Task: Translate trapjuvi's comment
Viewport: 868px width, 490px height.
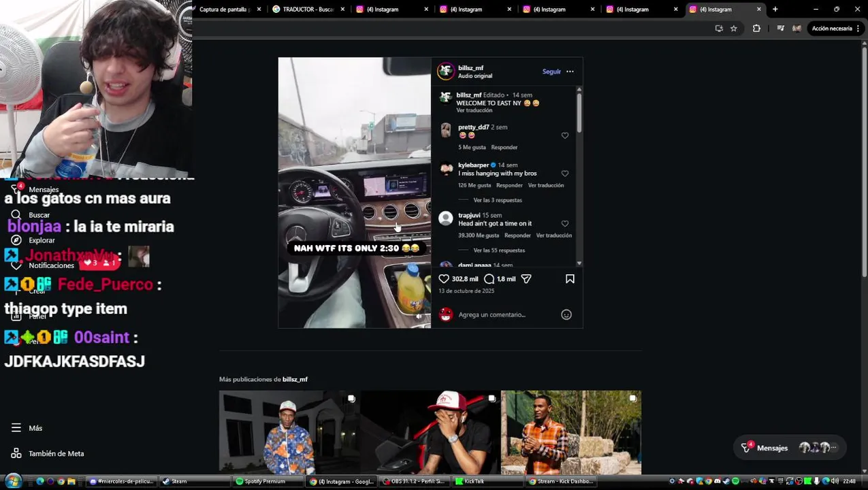Action: tap(554, 235)
